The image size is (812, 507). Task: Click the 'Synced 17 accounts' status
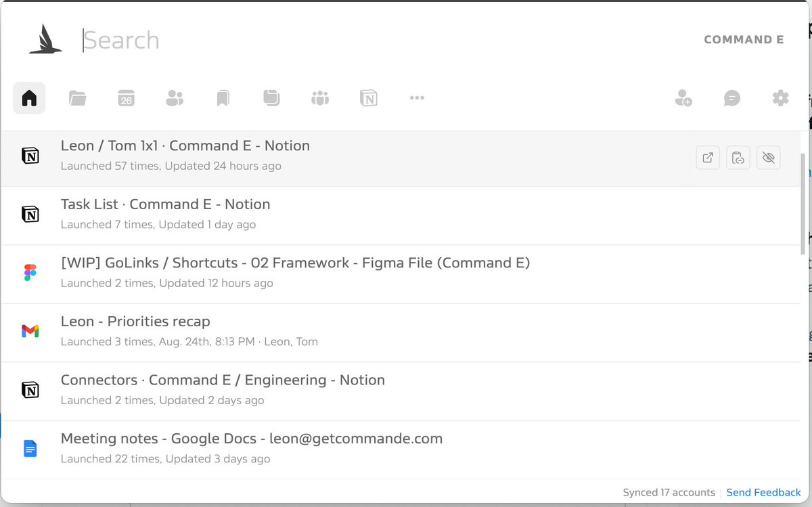[669, 492]
